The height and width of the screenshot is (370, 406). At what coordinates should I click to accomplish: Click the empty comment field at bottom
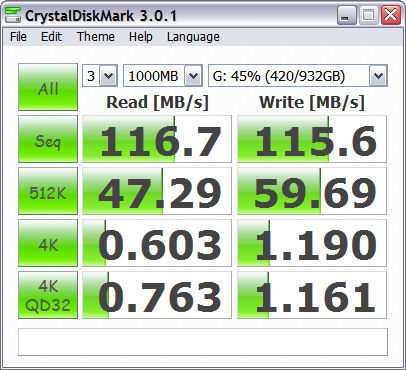[203, 342]
